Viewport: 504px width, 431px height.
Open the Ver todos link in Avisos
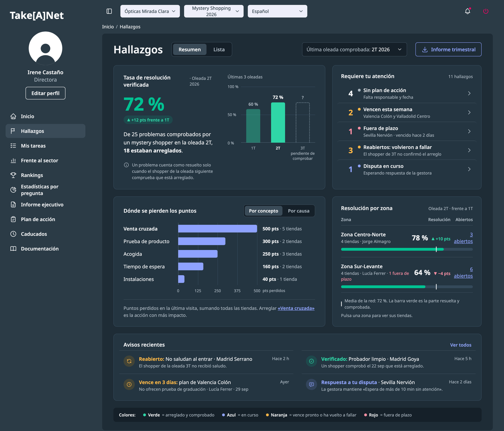[x=461, y=345]
